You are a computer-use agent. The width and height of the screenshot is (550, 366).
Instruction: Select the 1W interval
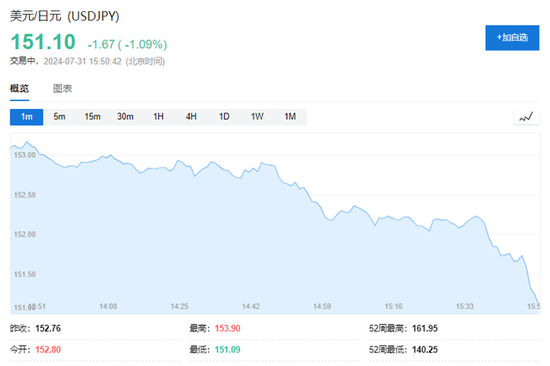(x=257, y=117)
